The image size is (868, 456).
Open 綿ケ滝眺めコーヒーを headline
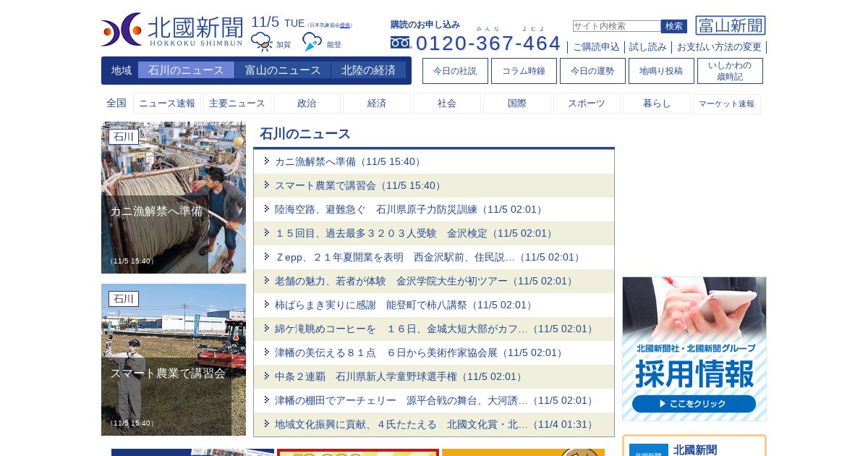click(x=435, y=329)
